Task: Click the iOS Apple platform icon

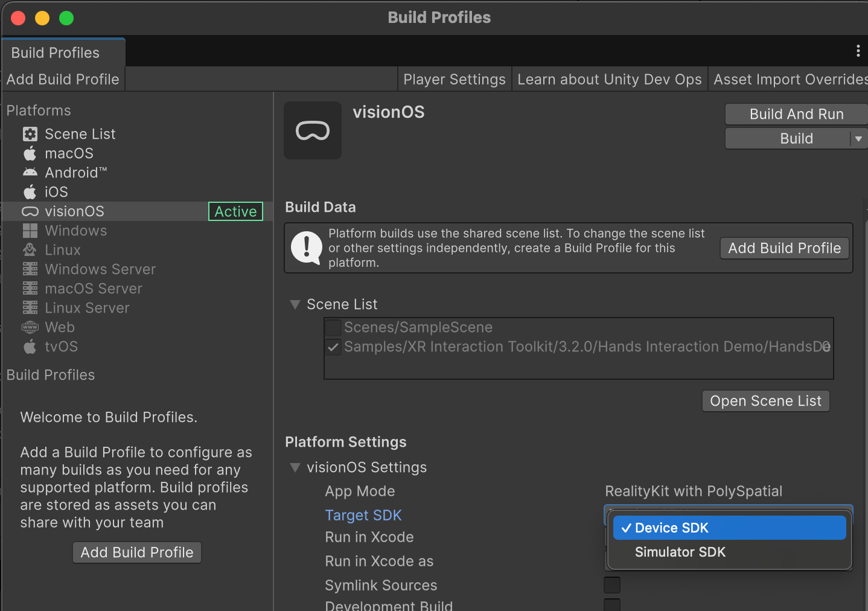Action: click(30, 192)
